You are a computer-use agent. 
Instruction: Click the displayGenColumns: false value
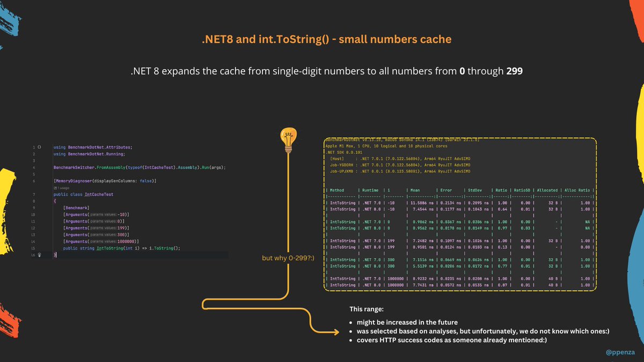point(145,181)
